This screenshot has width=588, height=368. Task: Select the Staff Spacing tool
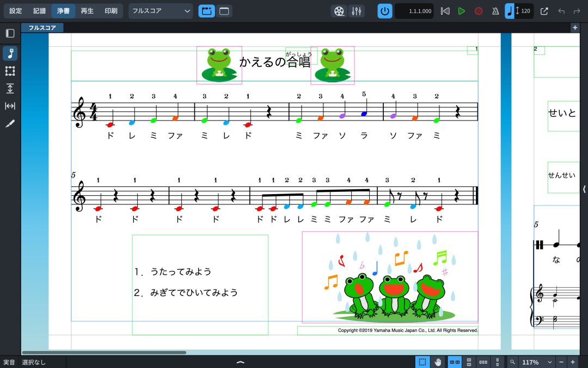[x=10, y=89]
